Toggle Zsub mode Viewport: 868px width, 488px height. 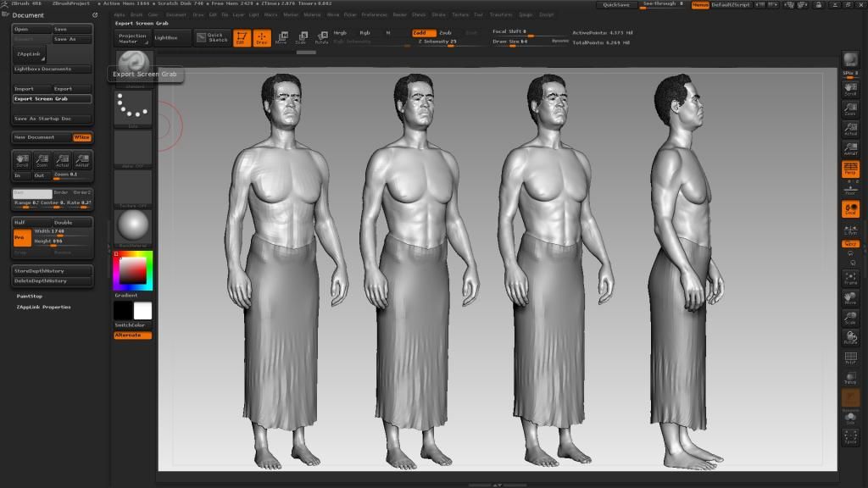(x=446, y=33)
